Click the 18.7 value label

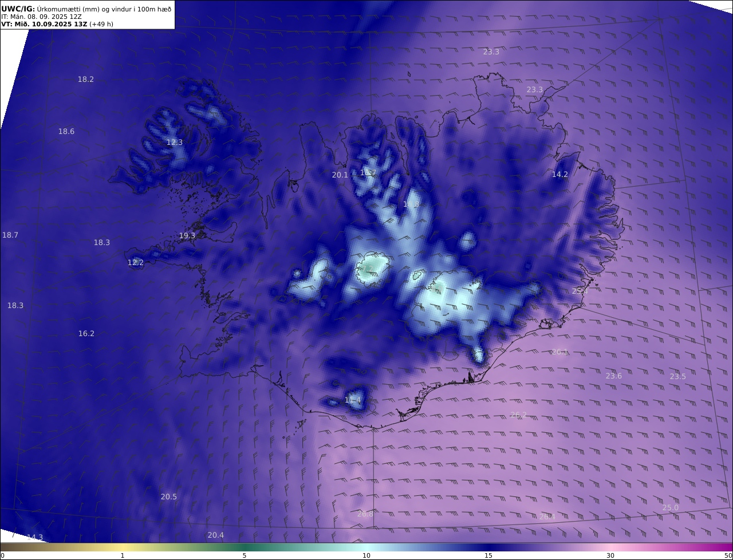coord(10,235)
